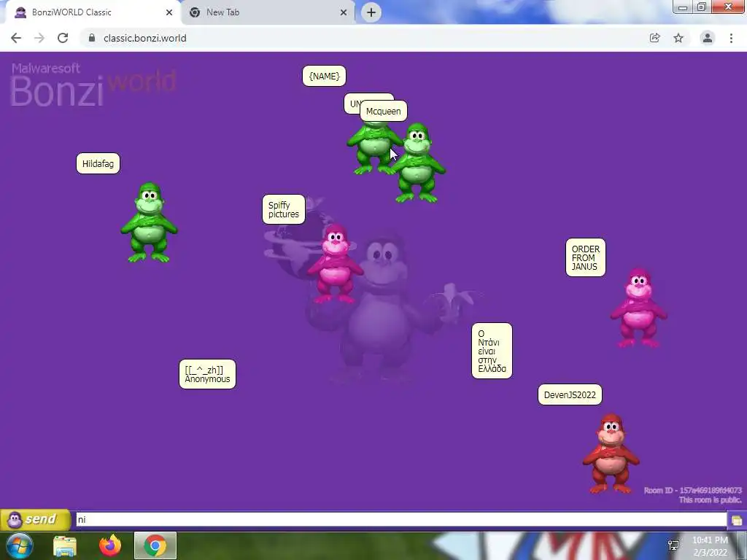Screen dimensions: 747x560
Task: Open the Windows Start button
Action: pos(20,545)
